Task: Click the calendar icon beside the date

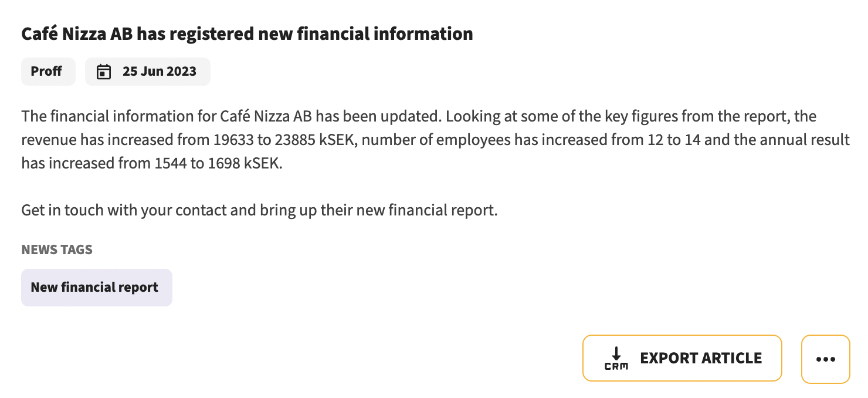Action: [104, 72]
